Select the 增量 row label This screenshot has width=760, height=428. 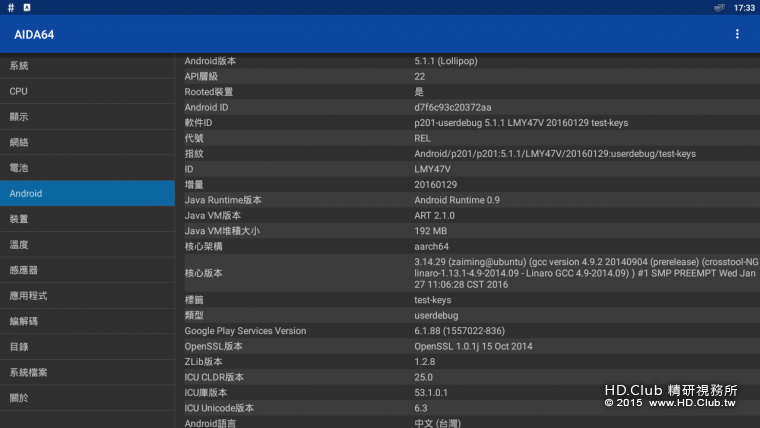click(193, 185)
